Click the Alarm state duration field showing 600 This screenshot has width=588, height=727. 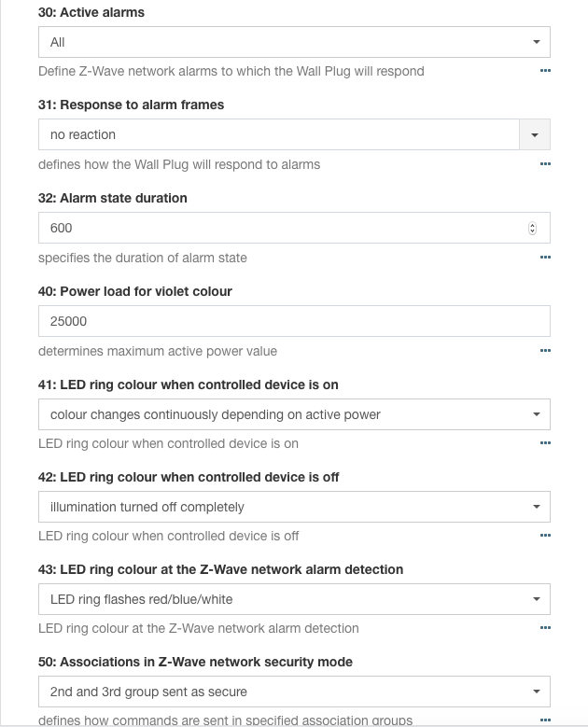(280, 228)
